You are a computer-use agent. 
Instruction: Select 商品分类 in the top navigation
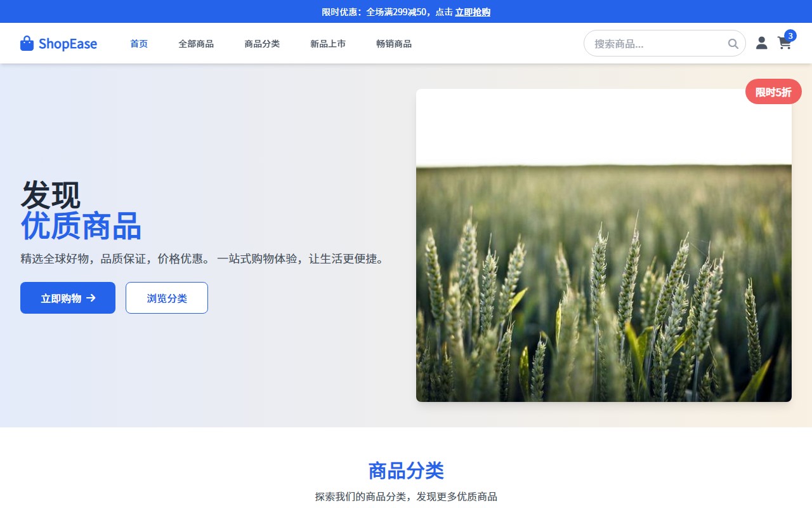[x=262, y=44]
